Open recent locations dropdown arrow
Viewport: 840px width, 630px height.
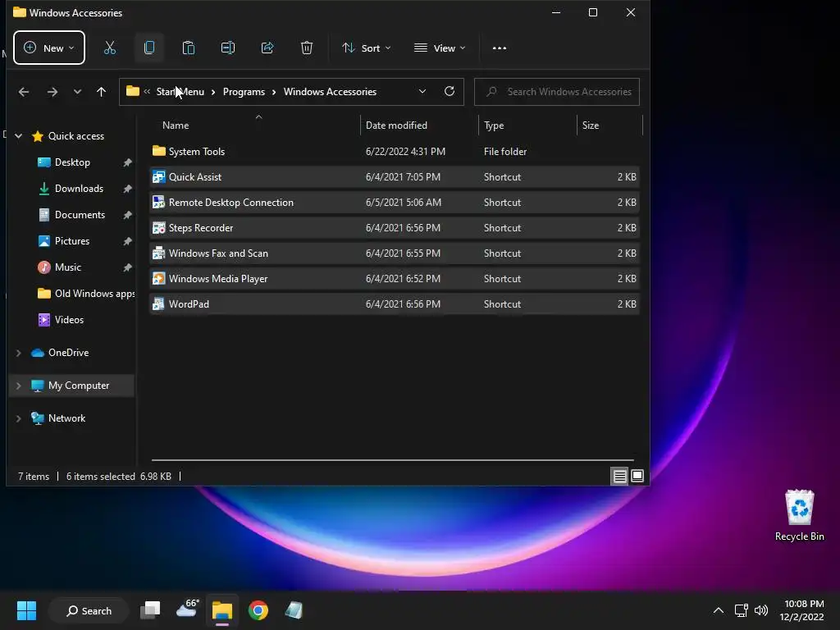point(77,92)
